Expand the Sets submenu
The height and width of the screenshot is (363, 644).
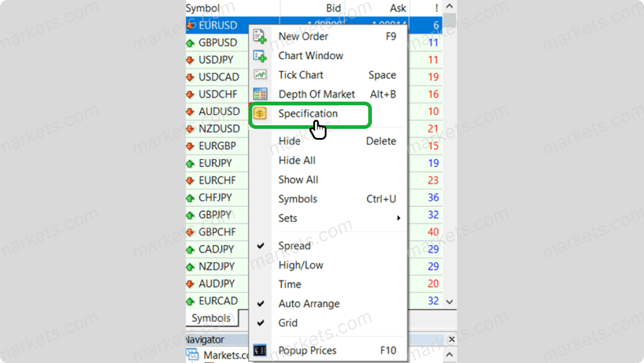tap(287, 218)
